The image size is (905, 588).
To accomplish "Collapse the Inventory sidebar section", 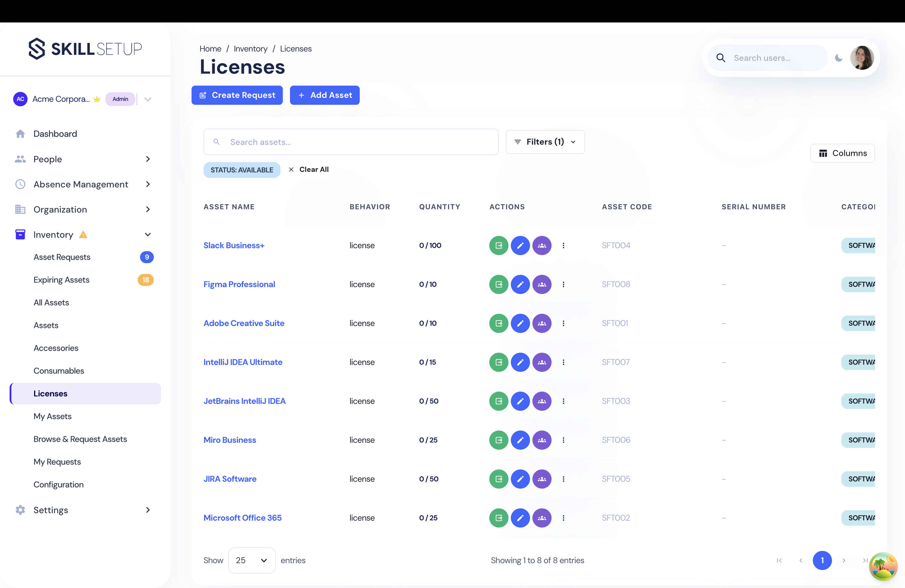I will pos(148,235).
